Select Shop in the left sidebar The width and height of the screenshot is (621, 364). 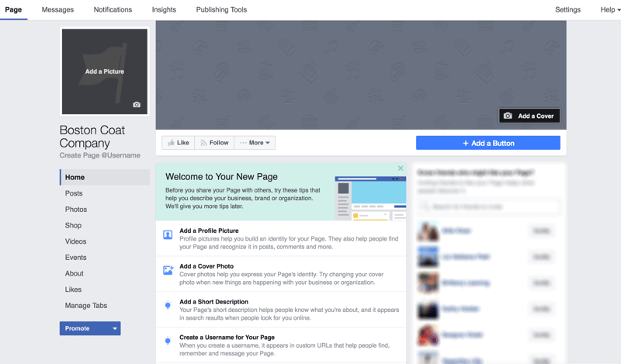tap(73, 225)
